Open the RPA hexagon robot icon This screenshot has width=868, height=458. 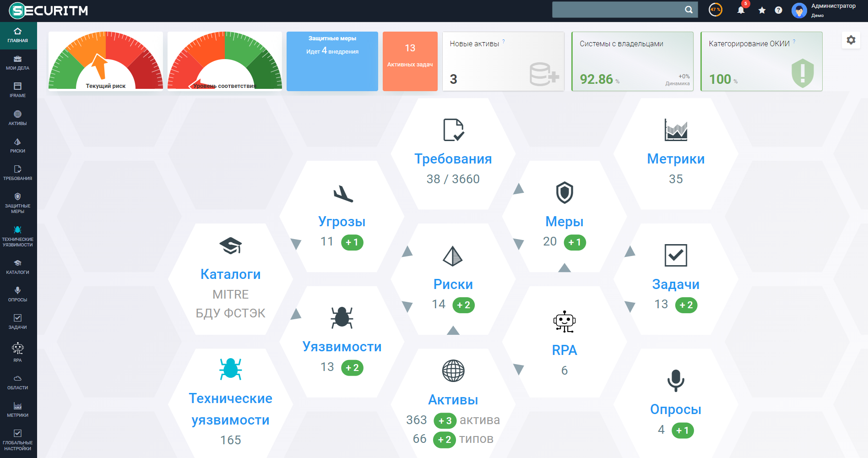tap(564, 322)
